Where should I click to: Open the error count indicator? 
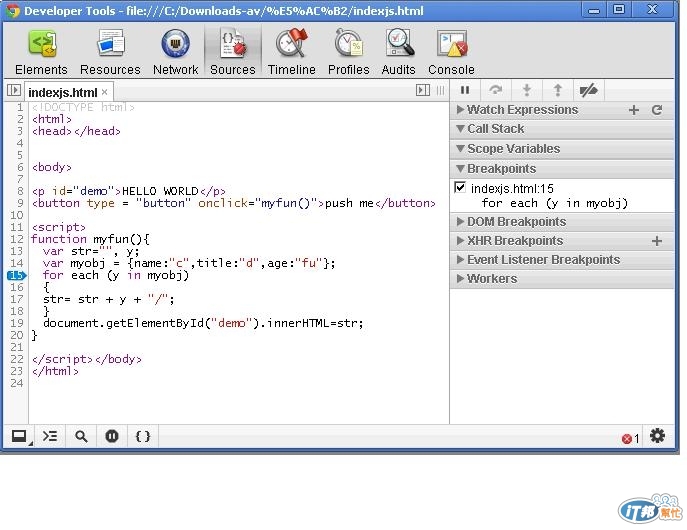tap(630, 438)
